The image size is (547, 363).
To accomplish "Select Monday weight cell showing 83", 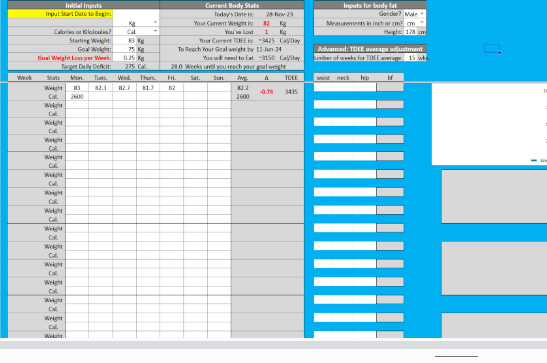I will pos(77,88).
